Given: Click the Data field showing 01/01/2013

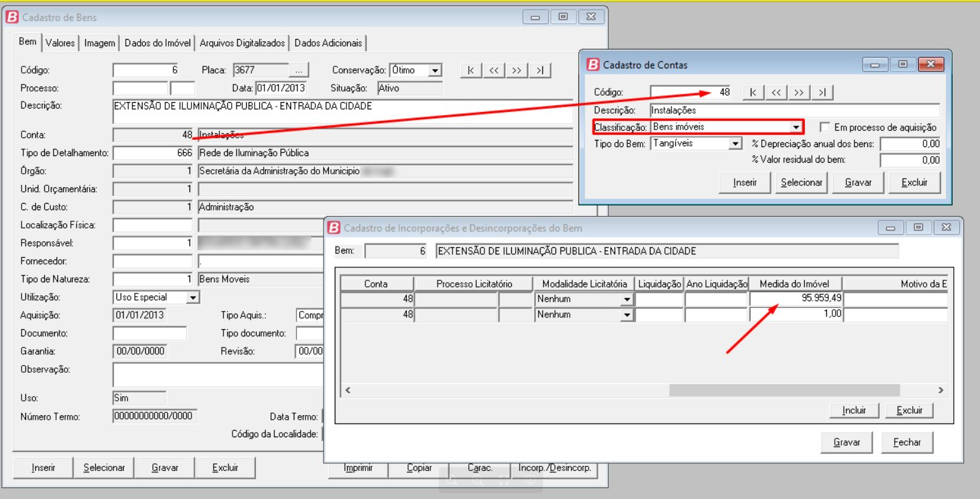Looking at the screenshot, I should point(281,88).
